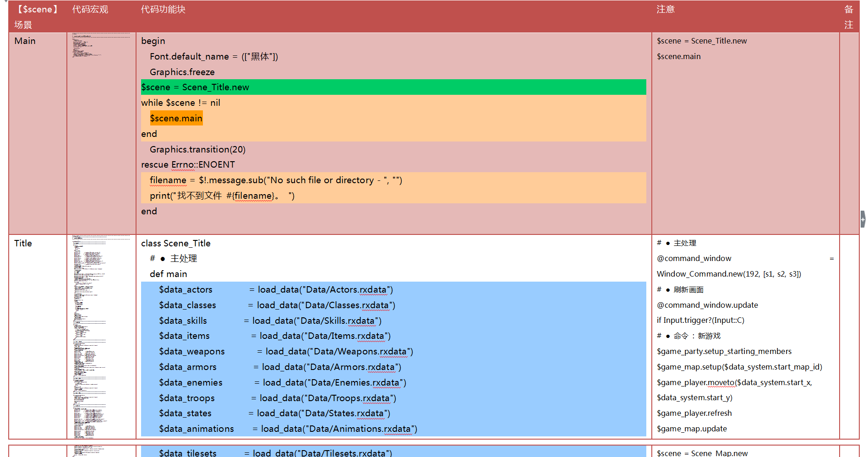
Task: Click the Graphics.transition(20) line
Action: click(197, 149)
